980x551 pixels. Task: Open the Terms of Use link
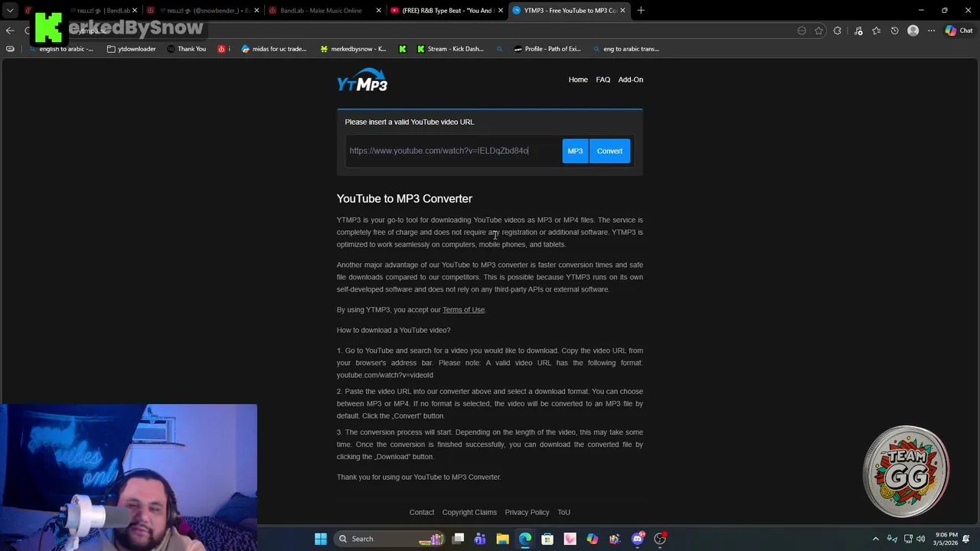click(x=463, y=310)
